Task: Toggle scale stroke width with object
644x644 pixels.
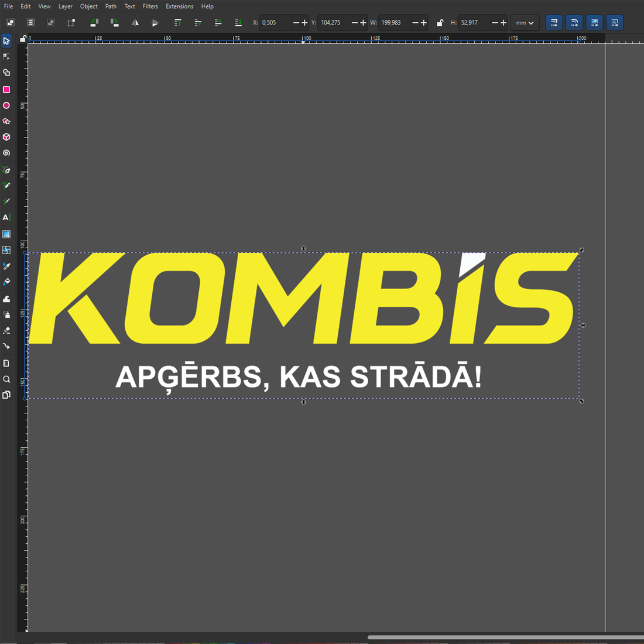Action: (x=554, y=23)
